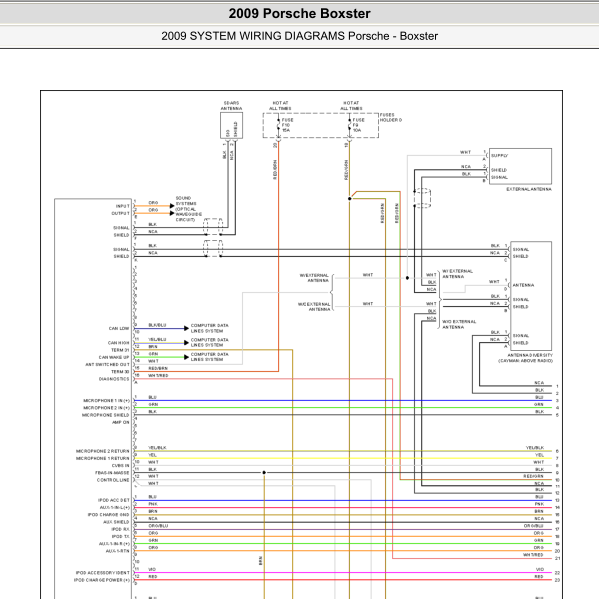Click the "2009 Porsche Boxster" title heading
Viewport: 599px width, 599px height.
[x=300, y=14]
